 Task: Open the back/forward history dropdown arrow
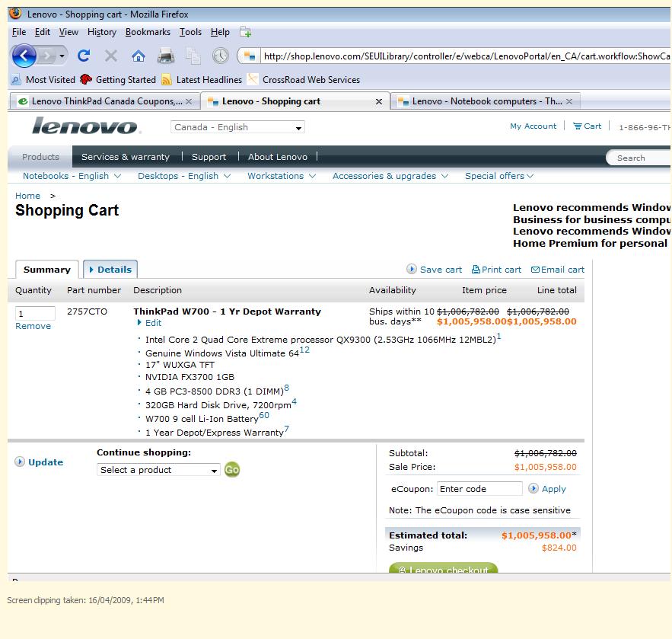(62, 56)
